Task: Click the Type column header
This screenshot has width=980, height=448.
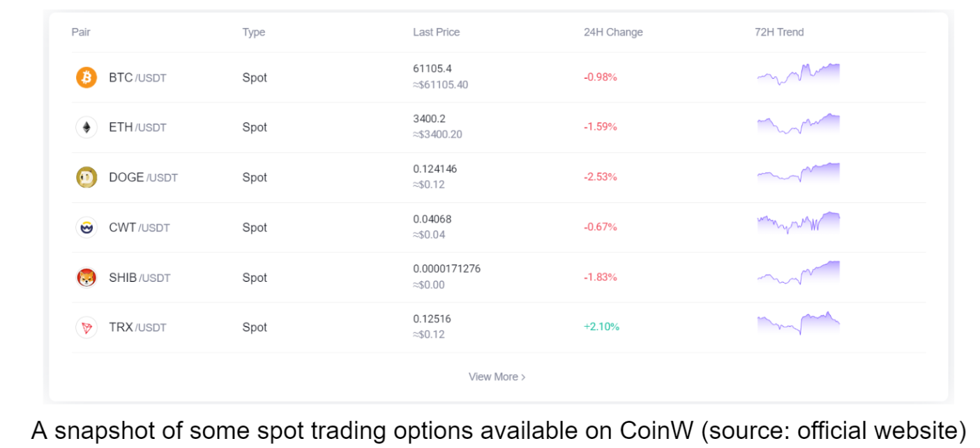Action: (x=254, y=32)
